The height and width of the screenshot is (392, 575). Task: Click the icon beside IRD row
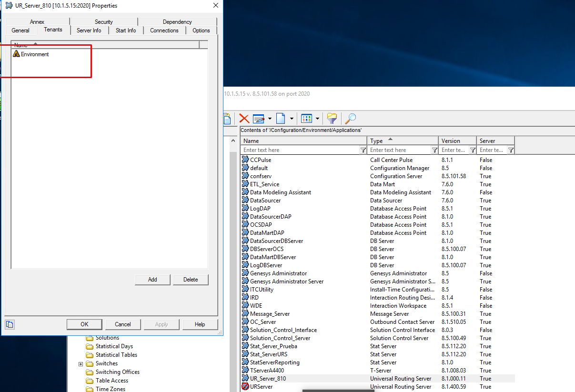[x=245, y=298]
